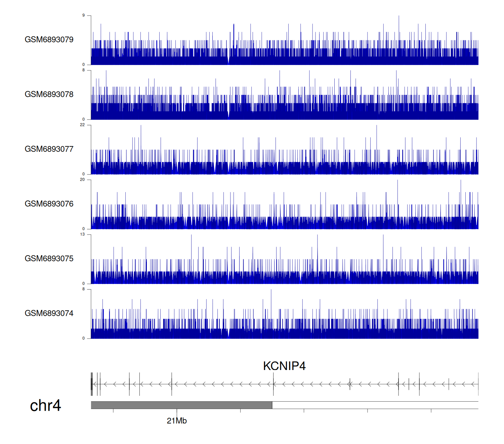The height and width of the screenshot is (444, 504).
Task: Click the y-axis maximum value 13
Action: pyautogui.click(x=82, y=234)
